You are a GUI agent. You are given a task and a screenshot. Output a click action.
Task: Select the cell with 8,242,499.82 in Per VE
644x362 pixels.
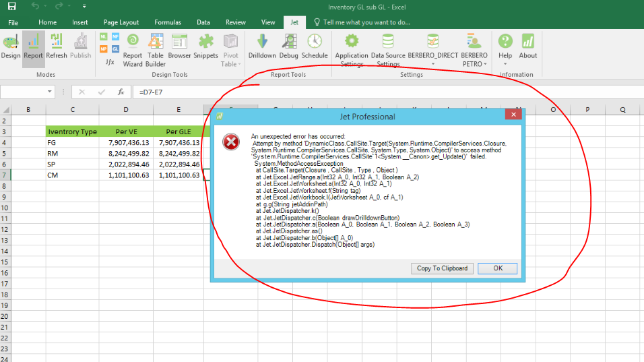click(126, 153)
